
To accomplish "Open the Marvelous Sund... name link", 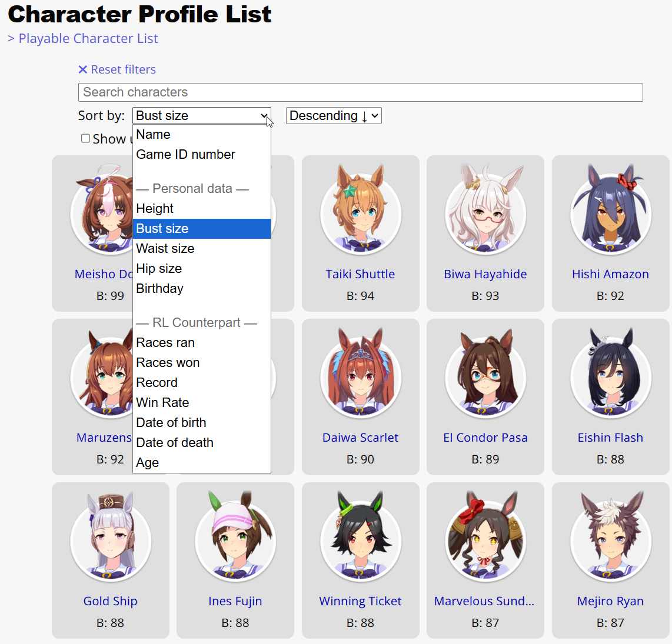I will pyautogui.click(x=484, y=601).
